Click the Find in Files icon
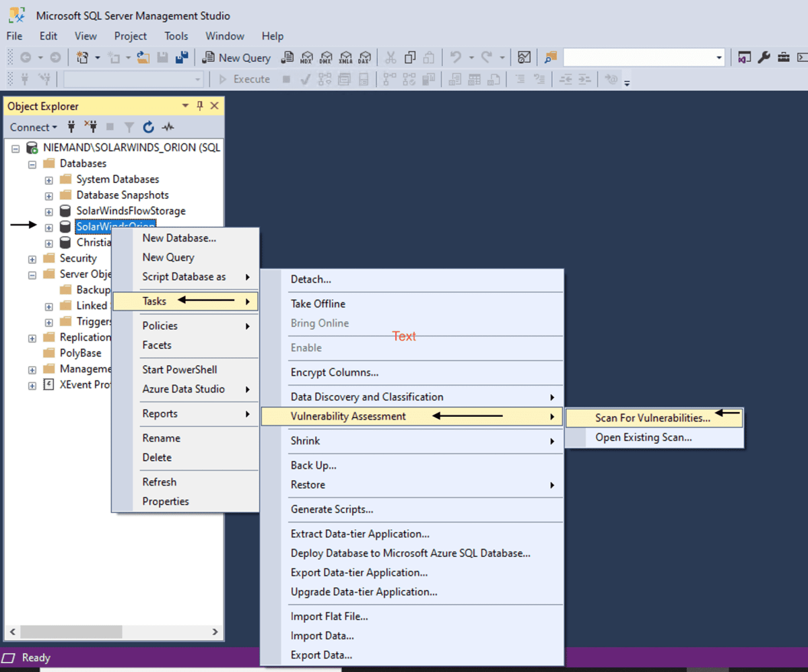808x672 pixels. click(551, 58)
